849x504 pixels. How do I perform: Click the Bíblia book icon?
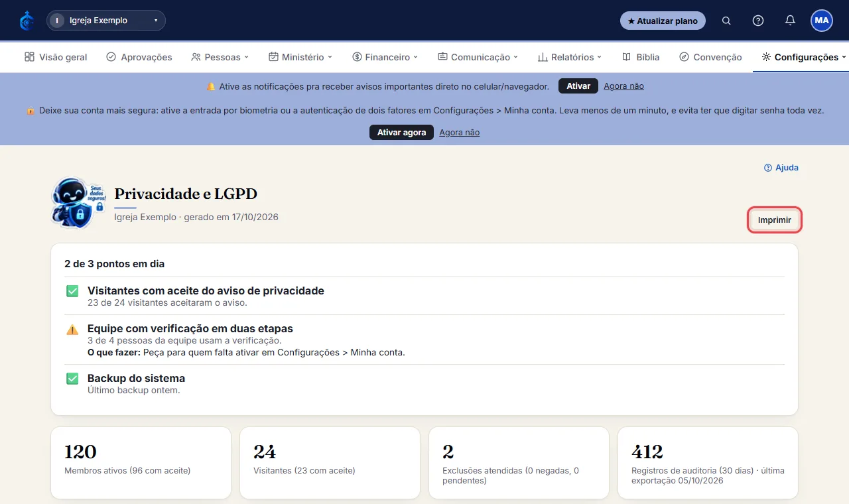(626, 57)
